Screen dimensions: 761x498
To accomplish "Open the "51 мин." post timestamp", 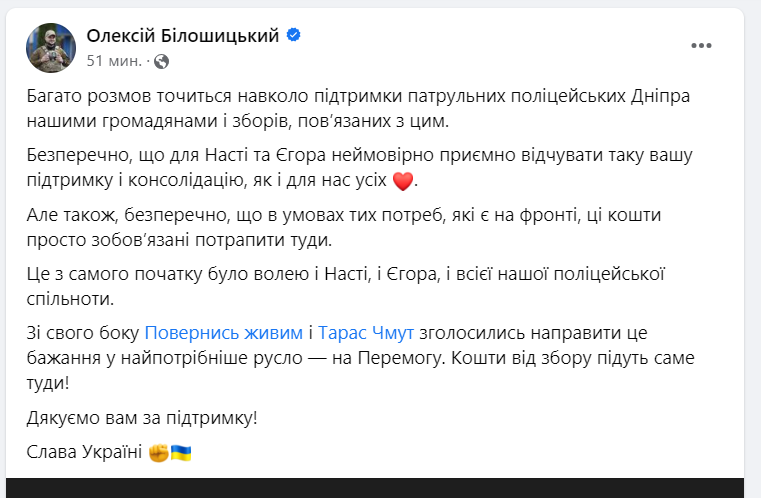I will (x=115, y=61).
